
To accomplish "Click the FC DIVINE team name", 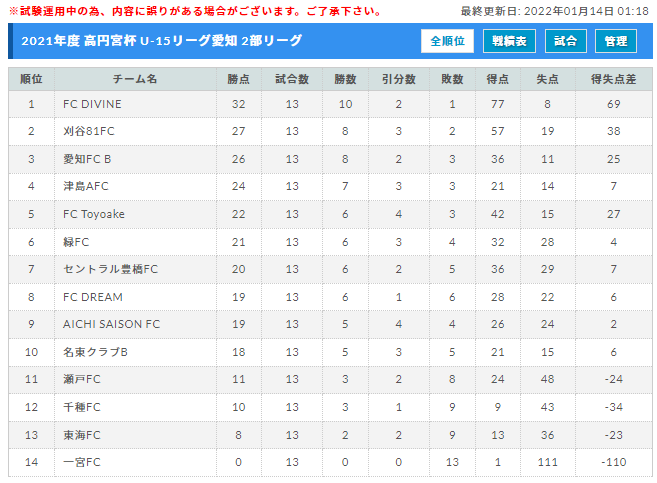I will pos(92,104).
